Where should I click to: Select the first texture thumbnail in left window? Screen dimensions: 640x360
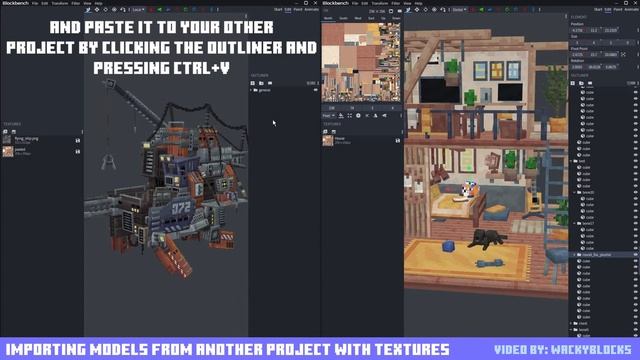pos(7,140)
